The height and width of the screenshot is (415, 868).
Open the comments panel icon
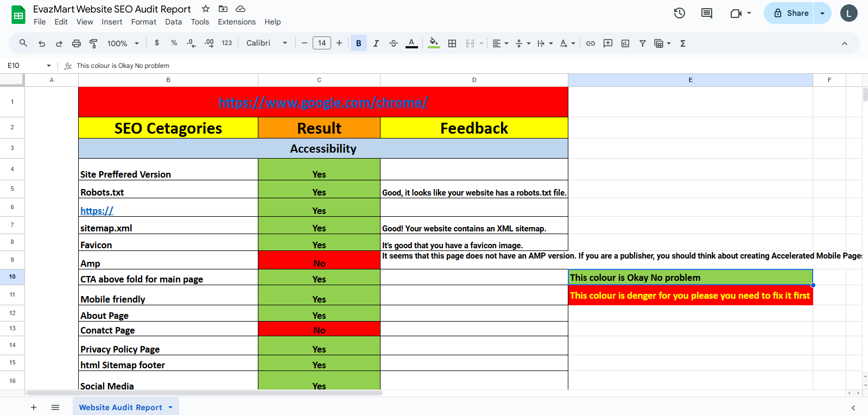707,13
